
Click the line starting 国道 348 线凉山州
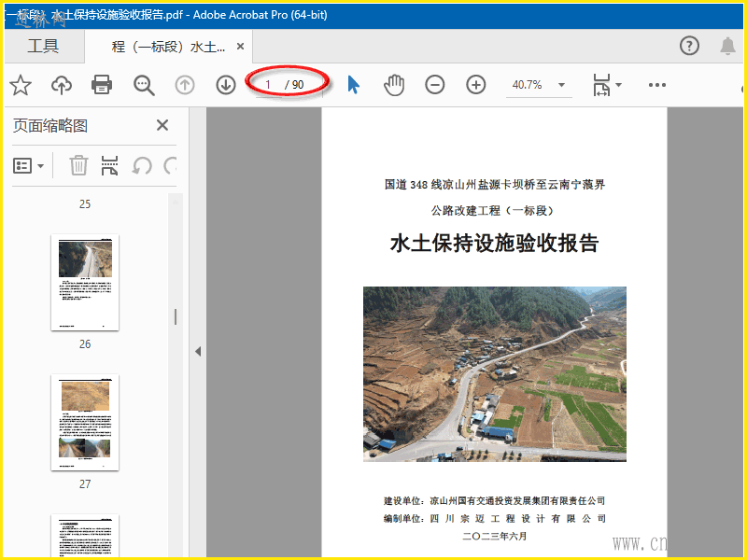pos(495,184)
